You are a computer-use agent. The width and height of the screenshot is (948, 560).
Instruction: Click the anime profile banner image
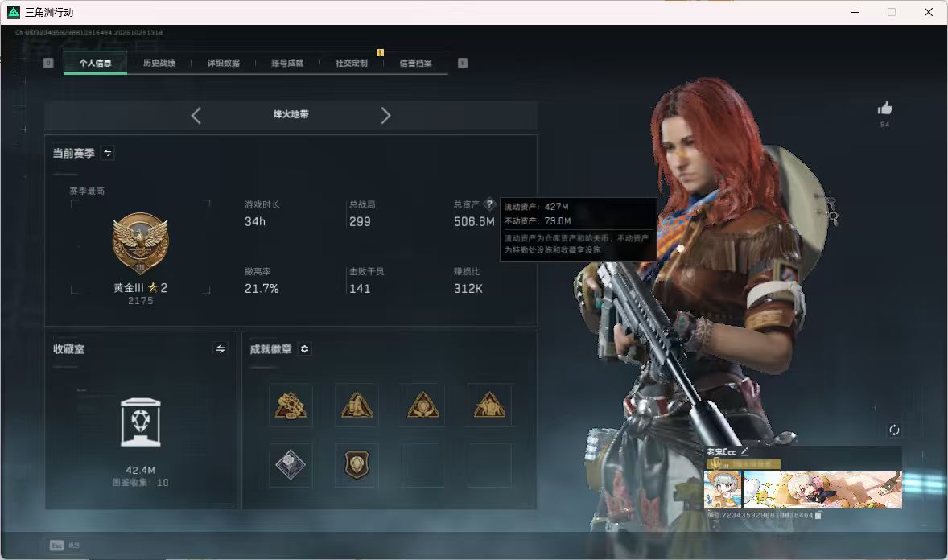tap(822, 489)
